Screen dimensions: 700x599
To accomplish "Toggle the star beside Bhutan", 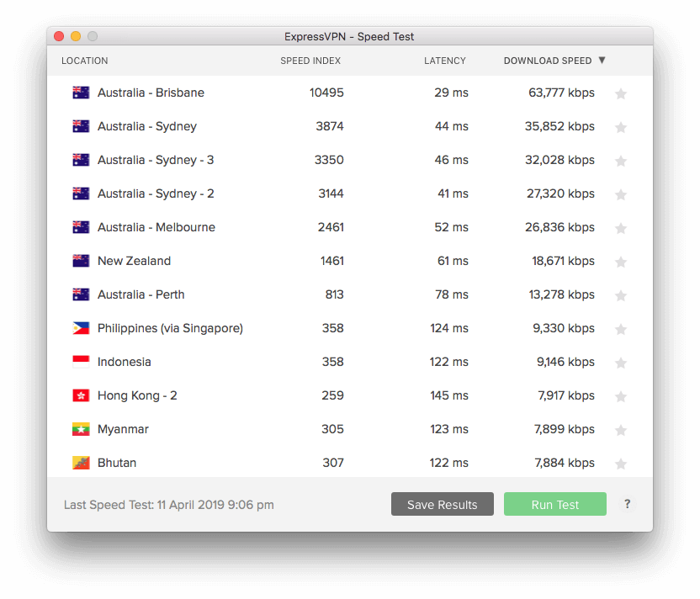I will coord(621,464).
